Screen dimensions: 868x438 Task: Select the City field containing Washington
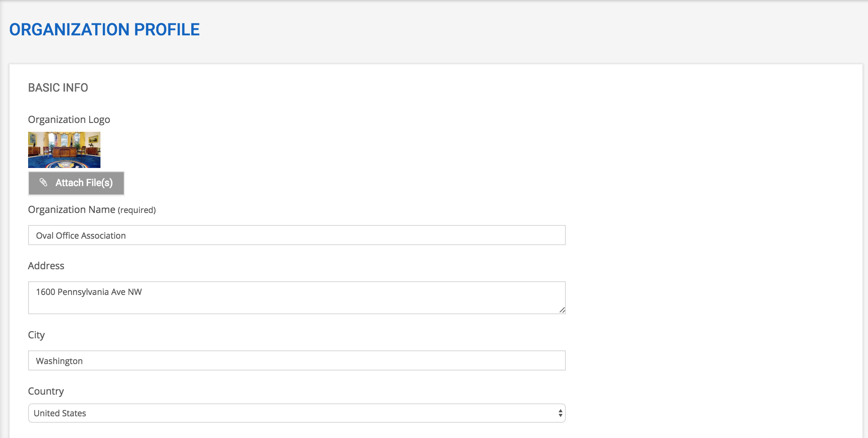tap(297, 360)
